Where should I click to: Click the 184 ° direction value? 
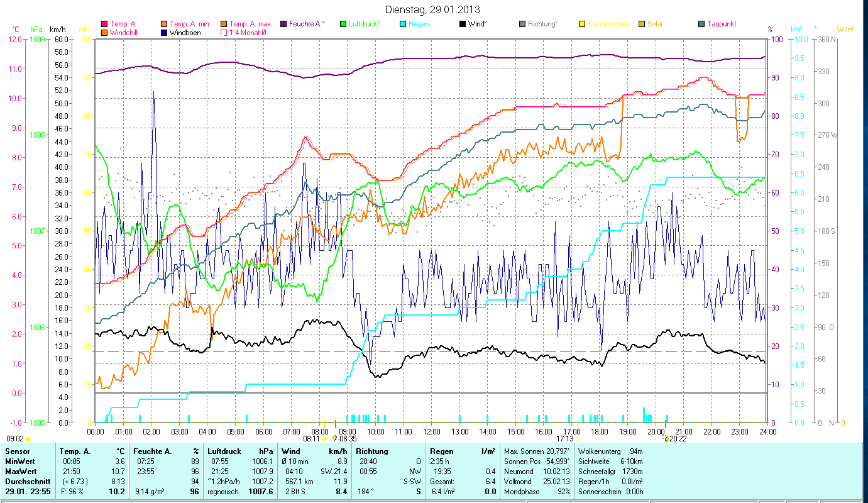pos(366,492)
